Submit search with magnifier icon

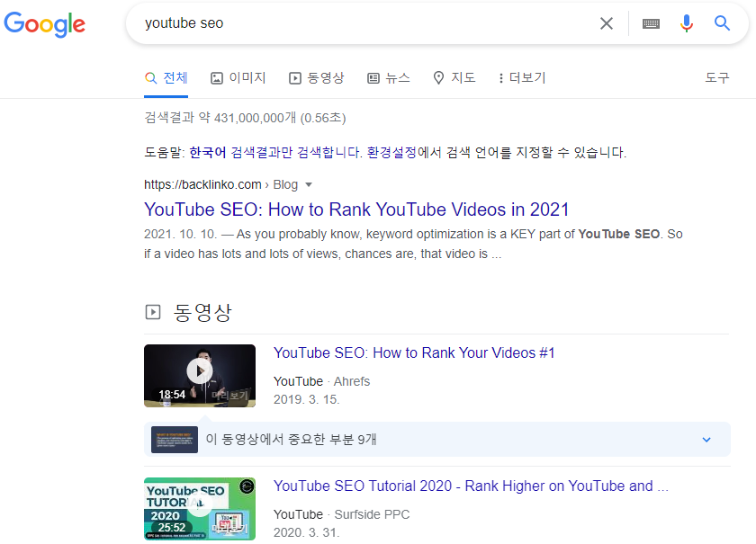point(722,22)
